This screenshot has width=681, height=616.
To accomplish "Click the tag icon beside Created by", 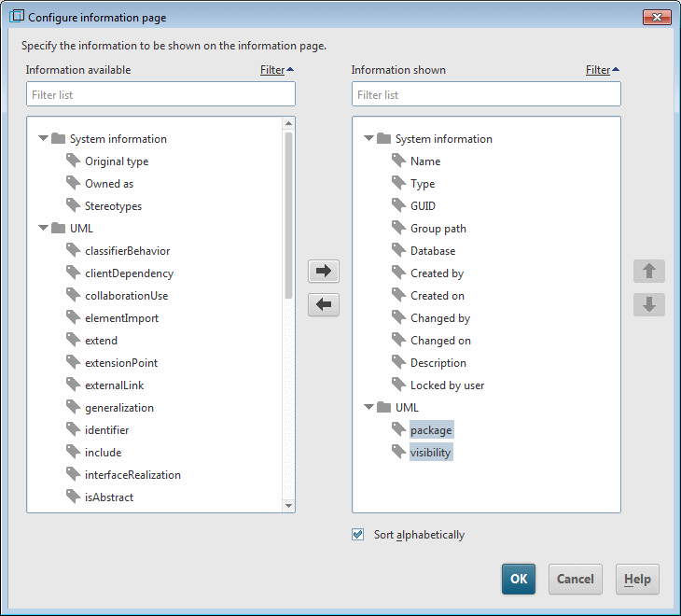I will coord(398,273).
